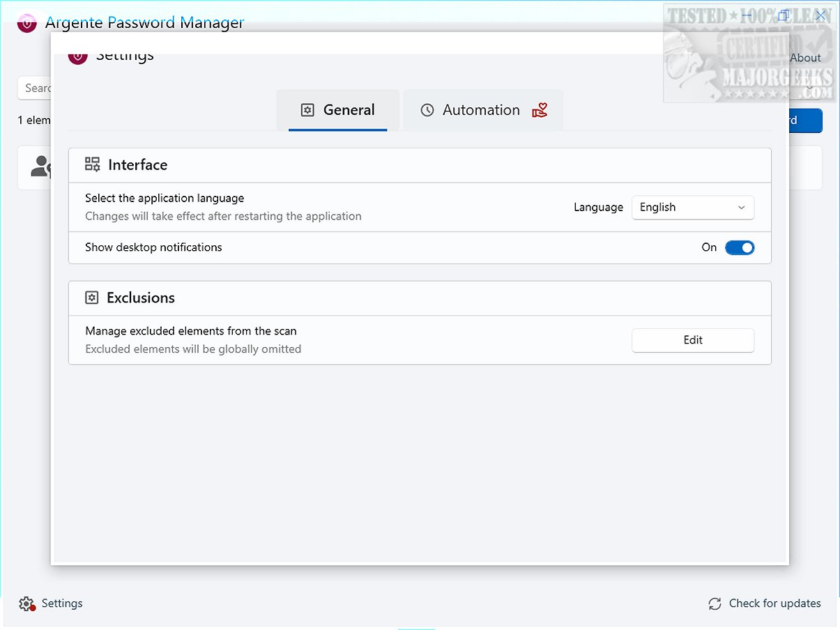Image resolution: width=840 pixels, height=630 pixels.
Task: Click Check for updates in main window
Action: click(765, 604)
